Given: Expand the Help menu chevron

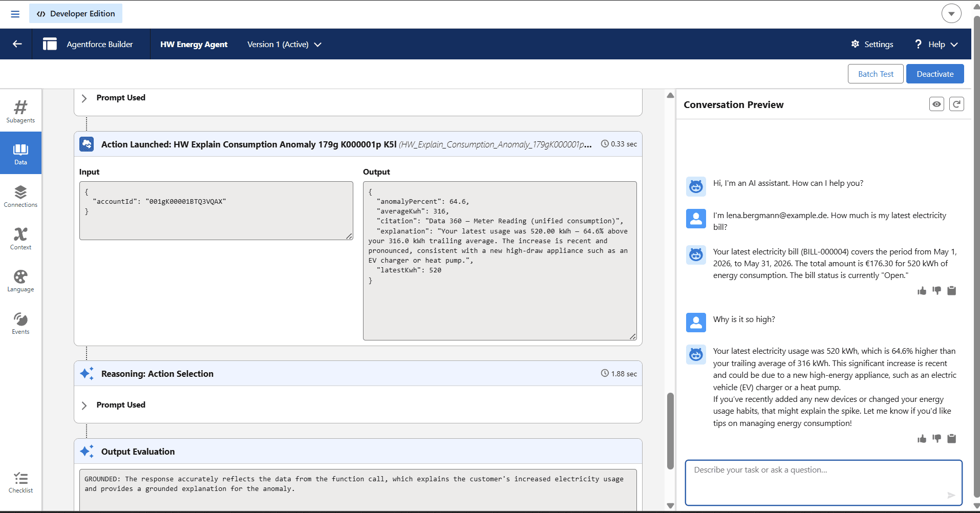Looking at the screenshot, I should tap(954, 45).
